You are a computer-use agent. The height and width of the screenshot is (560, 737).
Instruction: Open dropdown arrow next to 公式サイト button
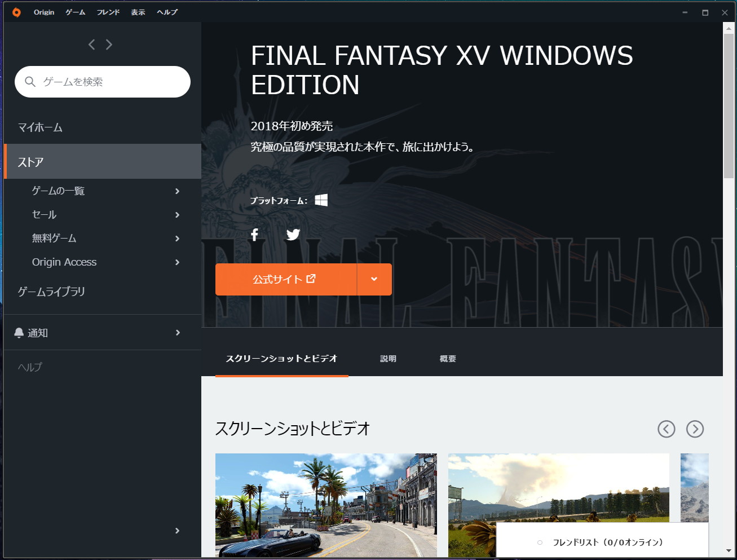(374, 279)
